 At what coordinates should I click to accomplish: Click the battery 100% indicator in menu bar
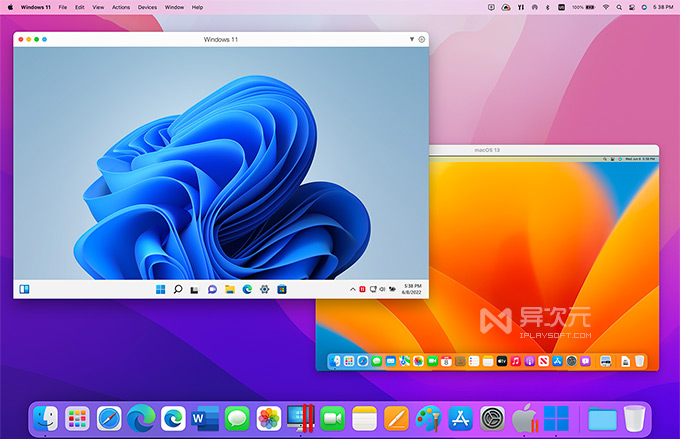coord(583,7)
